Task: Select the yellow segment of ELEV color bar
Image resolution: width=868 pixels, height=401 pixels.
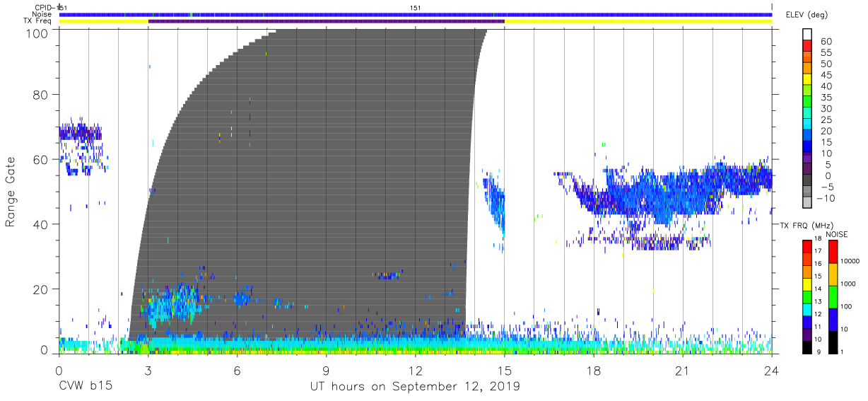Action: pos(807,80)
